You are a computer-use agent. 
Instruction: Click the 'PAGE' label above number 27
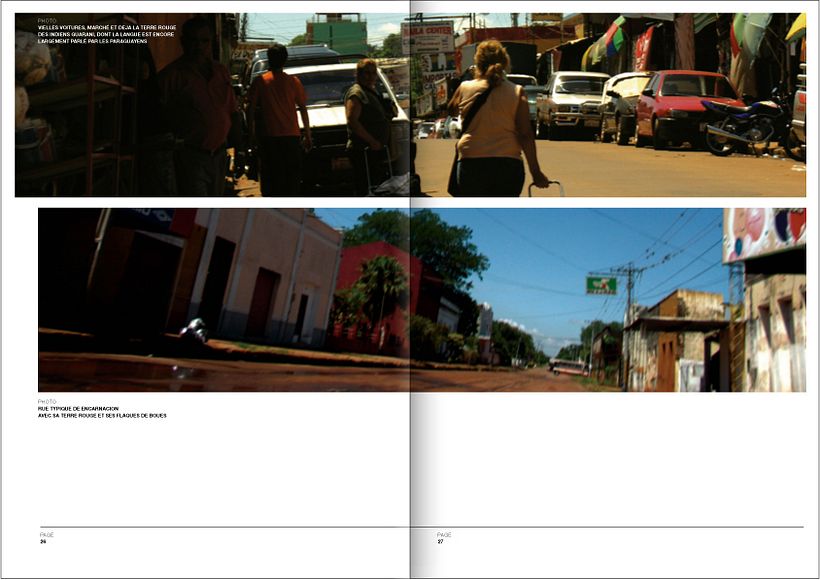[x=444, y=535]
